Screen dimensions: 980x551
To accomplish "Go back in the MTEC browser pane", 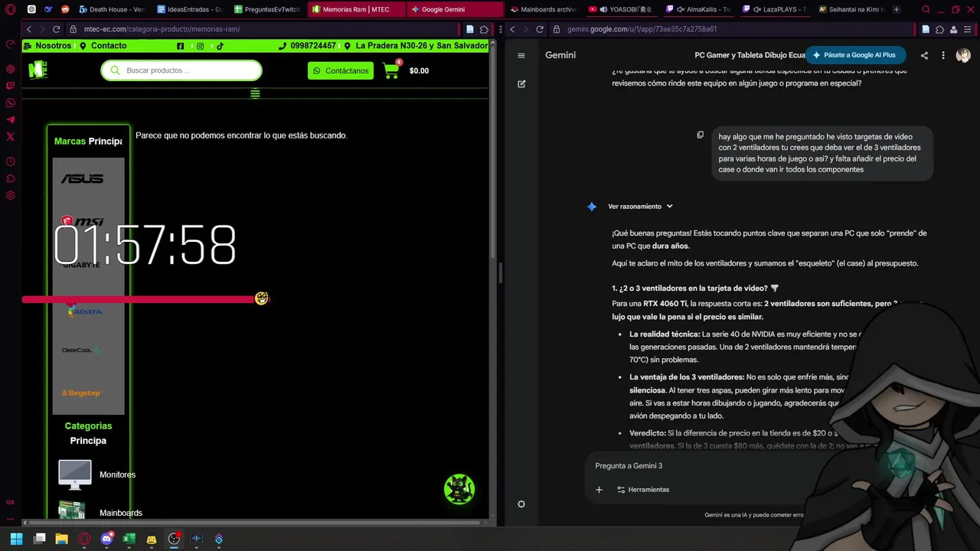I will 29,29.
